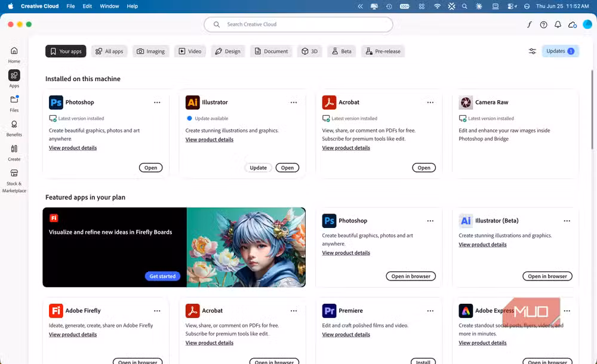Click the Acrobat icon in Installed section
Screen dimensions: 597x364
tap(329, 103)
